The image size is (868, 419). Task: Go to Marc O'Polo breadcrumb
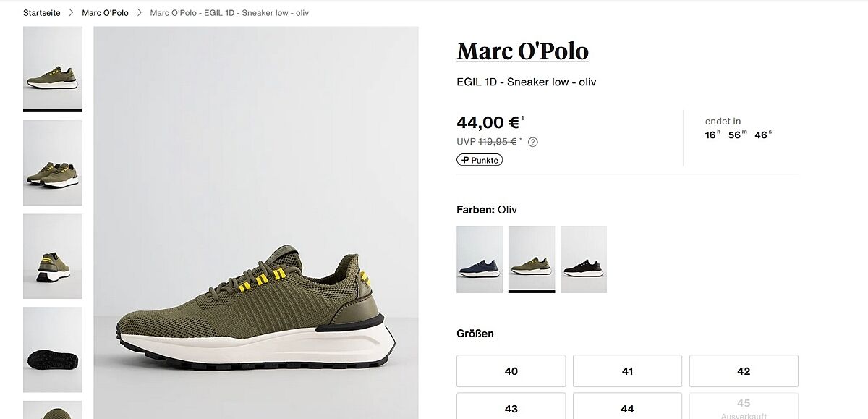click(105, 13)
